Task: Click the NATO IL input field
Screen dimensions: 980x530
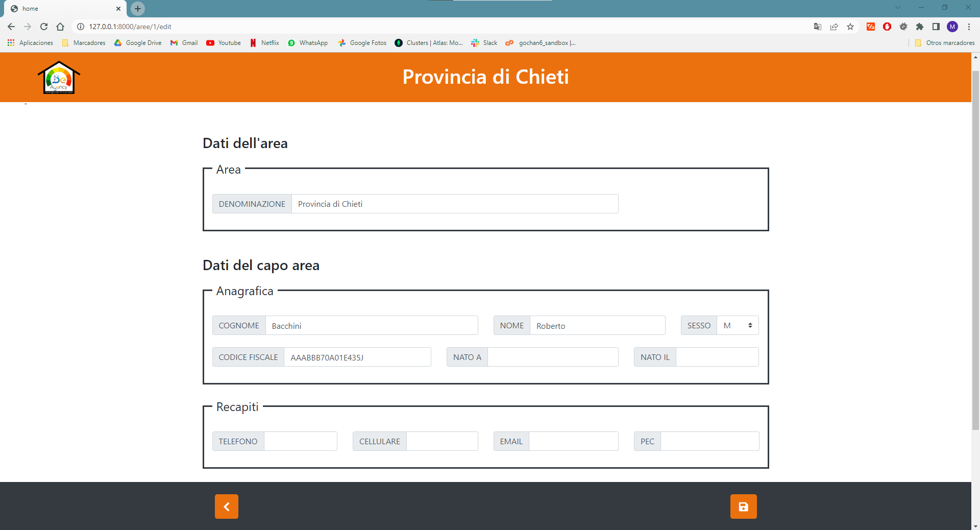Action: pyautogui.click(x=717, y=357)
